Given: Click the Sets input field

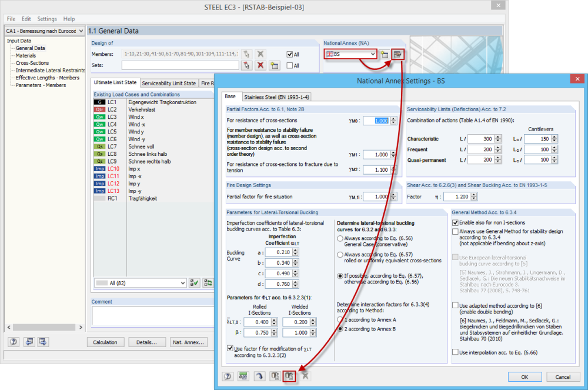Looking at the screenshot, I should click(181, 65).
